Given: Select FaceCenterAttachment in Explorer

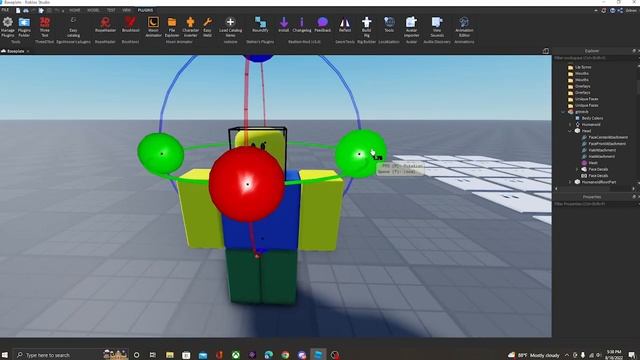Looking at the screenshot, I should point(608,138).
